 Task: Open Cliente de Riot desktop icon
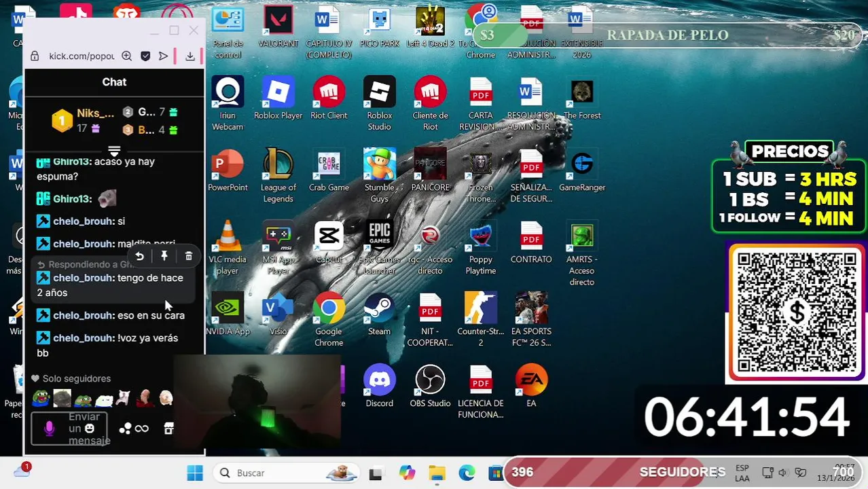pyautogui.click(x=430, y=104)
